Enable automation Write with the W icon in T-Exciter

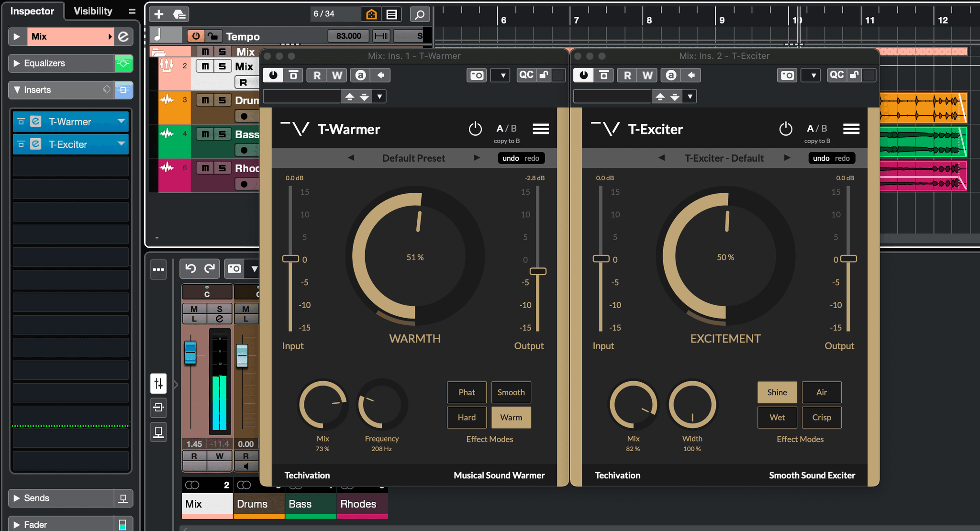coord(647,75)
